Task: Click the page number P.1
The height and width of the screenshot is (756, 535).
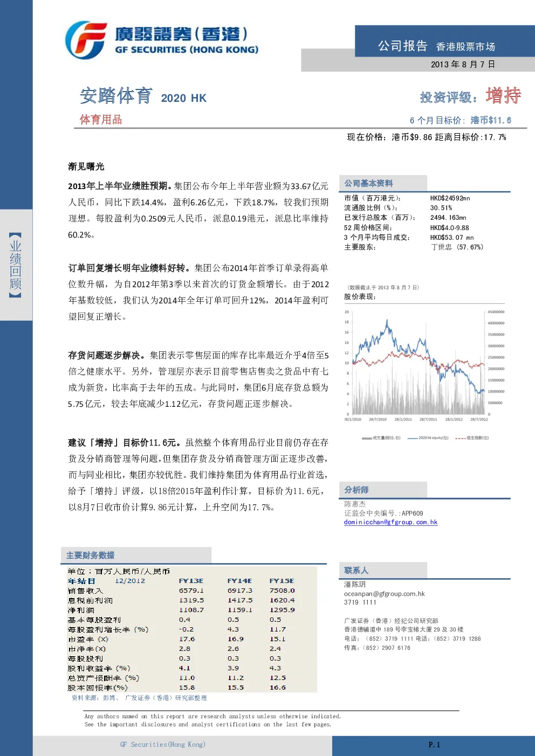Action: point(435,745)
